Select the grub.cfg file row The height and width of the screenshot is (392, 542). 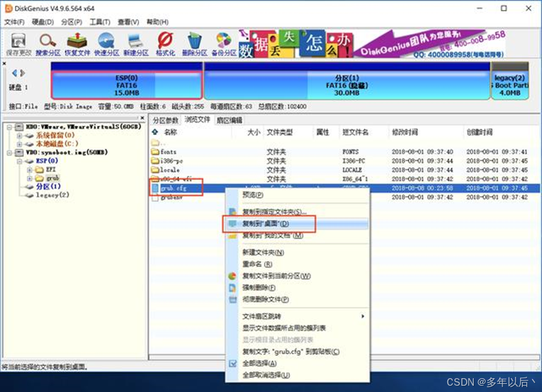pos(345,188)
